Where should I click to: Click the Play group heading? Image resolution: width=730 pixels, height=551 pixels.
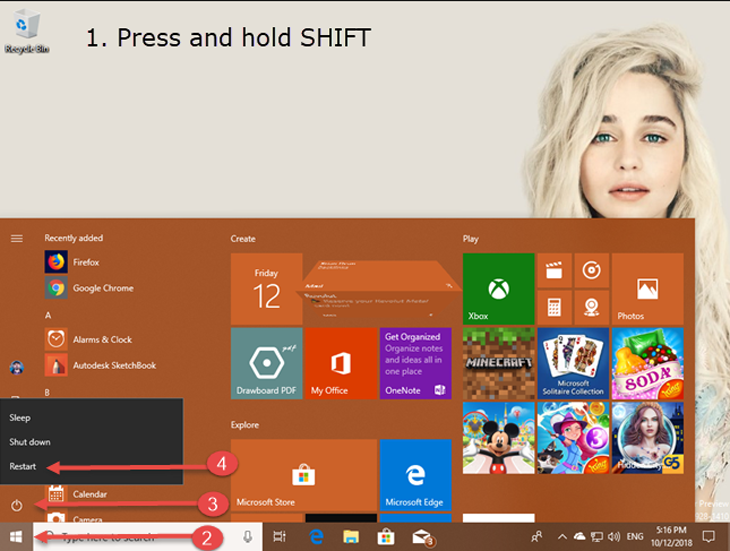(x=470, y=239)
